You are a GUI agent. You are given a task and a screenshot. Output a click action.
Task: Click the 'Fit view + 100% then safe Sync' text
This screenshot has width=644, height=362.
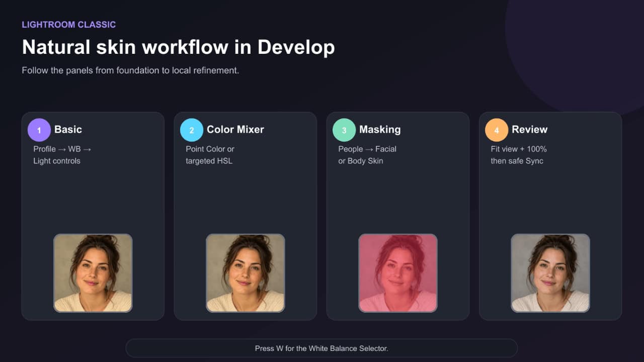(519, 155)
